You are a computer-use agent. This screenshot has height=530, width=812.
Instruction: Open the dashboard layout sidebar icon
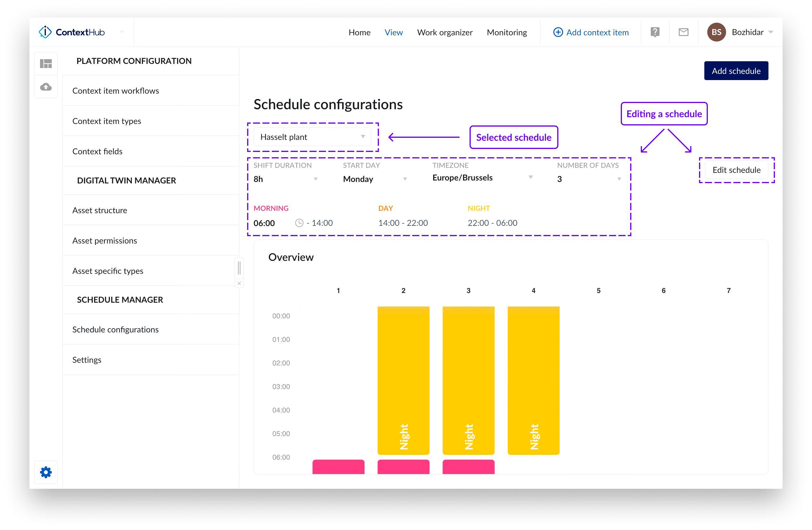(x=46, y=64)
